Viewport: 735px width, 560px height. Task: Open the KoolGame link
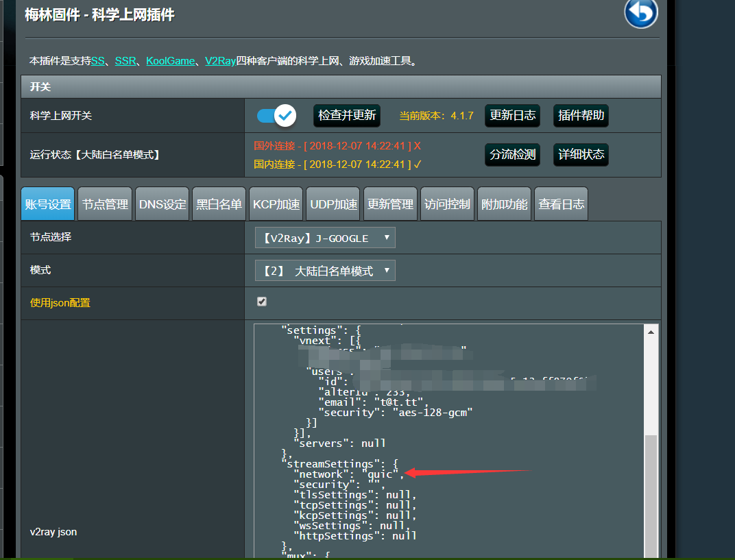click(x=171, y=61)
